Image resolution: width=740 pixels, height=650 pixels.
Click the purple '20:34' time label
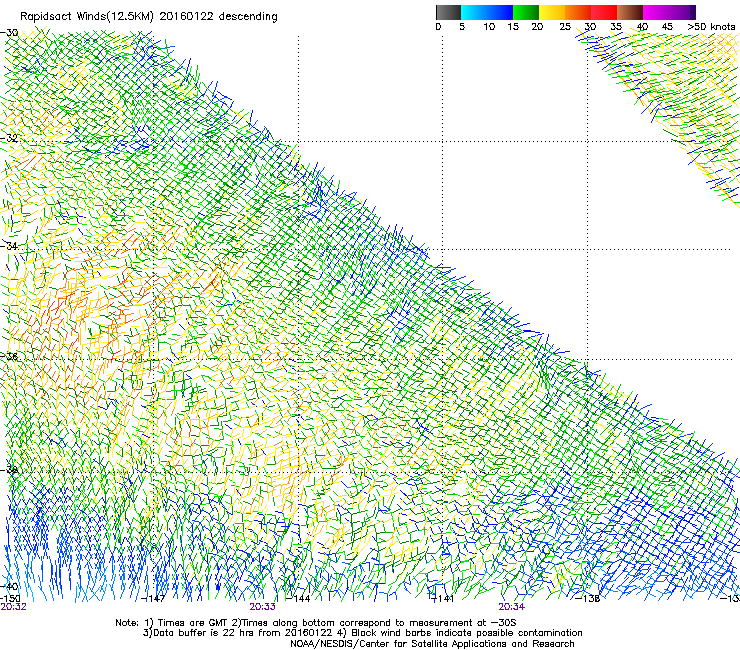click(x=512, y=607)
